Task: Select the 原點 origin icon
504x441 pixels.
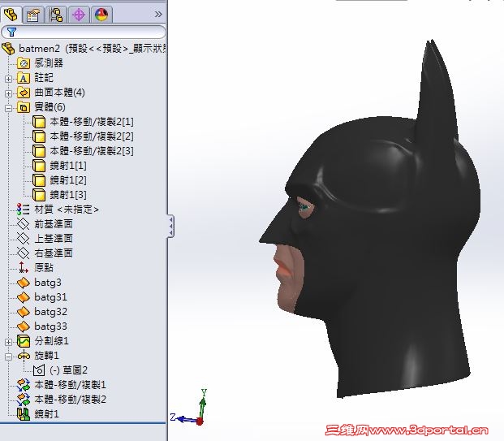Action: pyautogui.click(x=24, y=268)
